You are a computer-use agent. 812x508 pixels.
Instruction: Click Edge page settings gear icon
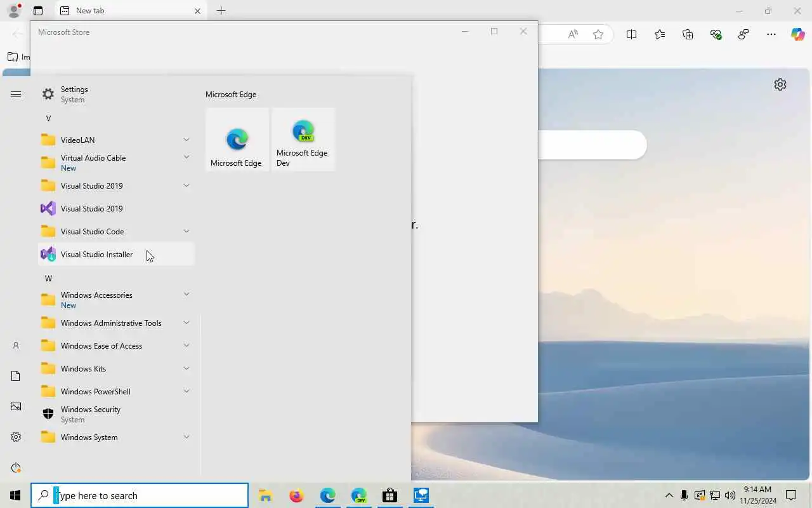(x=780, y=84)
